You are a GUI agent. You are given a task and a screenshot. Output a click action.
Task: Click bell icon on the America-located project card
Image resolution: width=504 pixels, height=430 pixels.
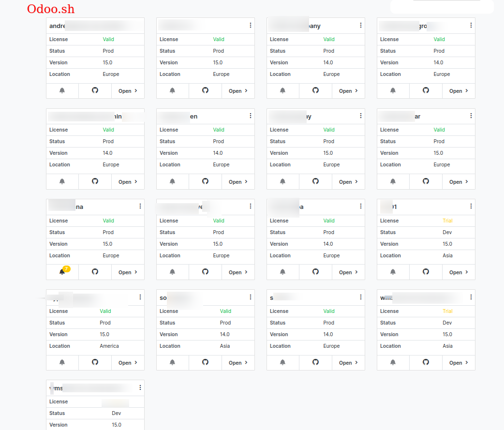(62, 362)
